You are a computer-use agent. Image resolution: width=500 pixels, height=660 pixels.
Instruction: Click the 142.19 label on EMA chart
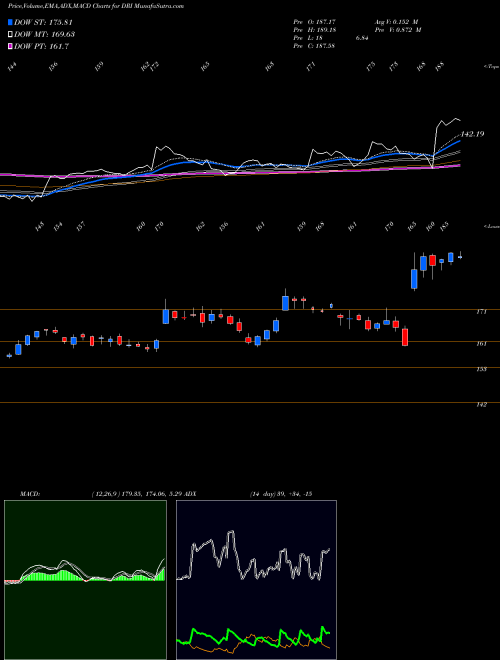pyautogui.click(x=472, y=134)
